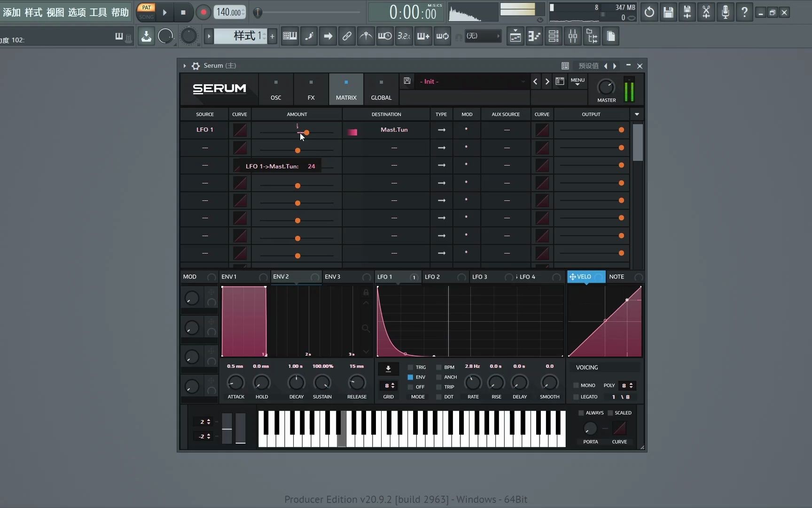This screenshot has height=508, width=812.
Task: Open the snap selector dropdown labeled (无)
Action: [483, 36]
